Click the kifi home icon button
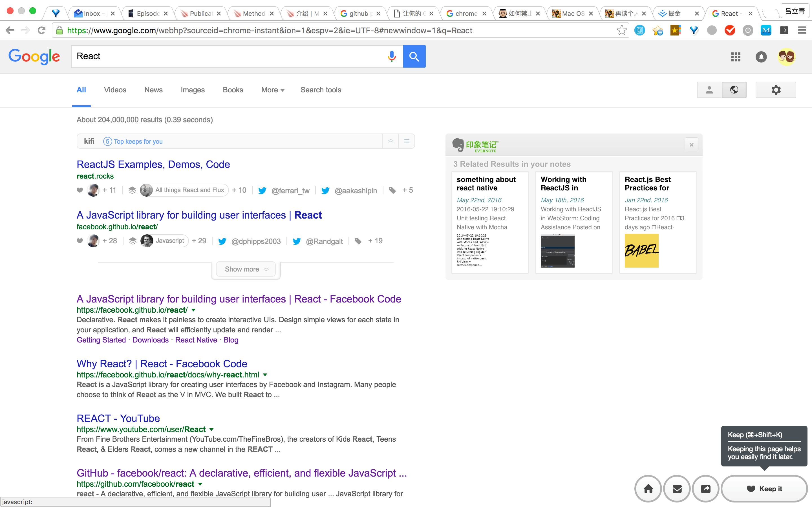The height and width of the screenshot is (507, 812). [648, 489]
